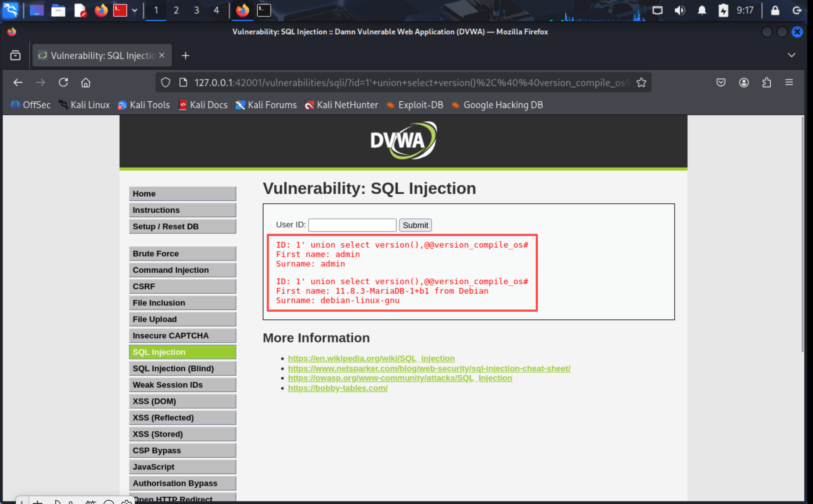This screenshot has height=504, width=813.
Task: Switch to workspace 3 in panel
Action: pos(196,10)
